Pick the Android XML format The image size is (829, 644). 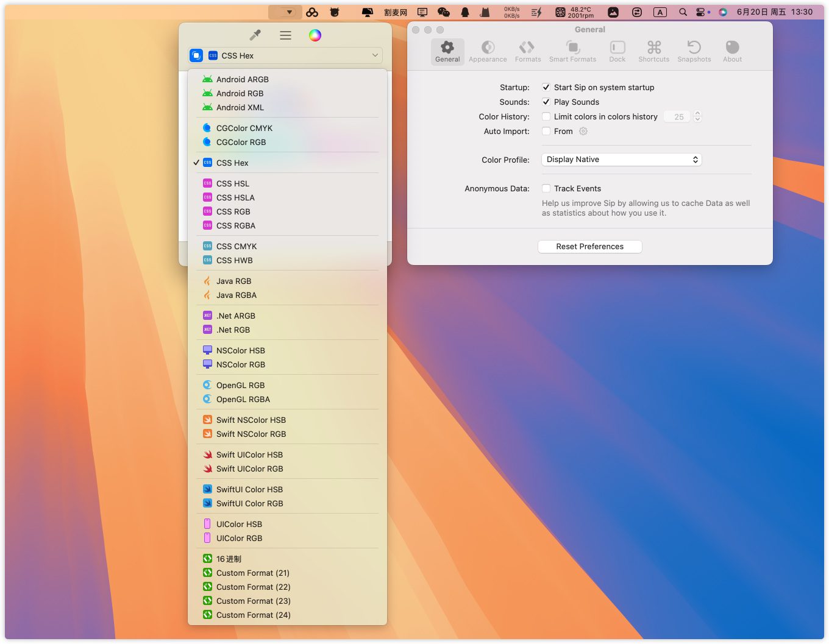click(x=288, y=107)
